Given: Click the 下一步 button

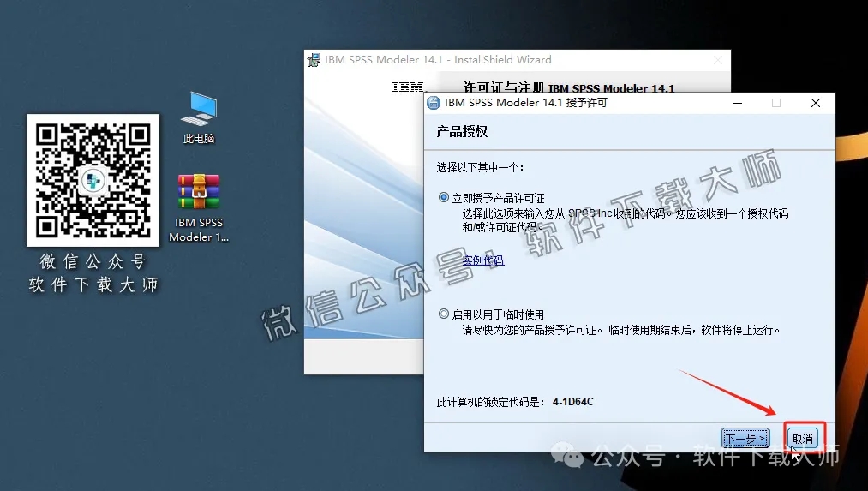Looking at the screenshot, I should point(745,439).
